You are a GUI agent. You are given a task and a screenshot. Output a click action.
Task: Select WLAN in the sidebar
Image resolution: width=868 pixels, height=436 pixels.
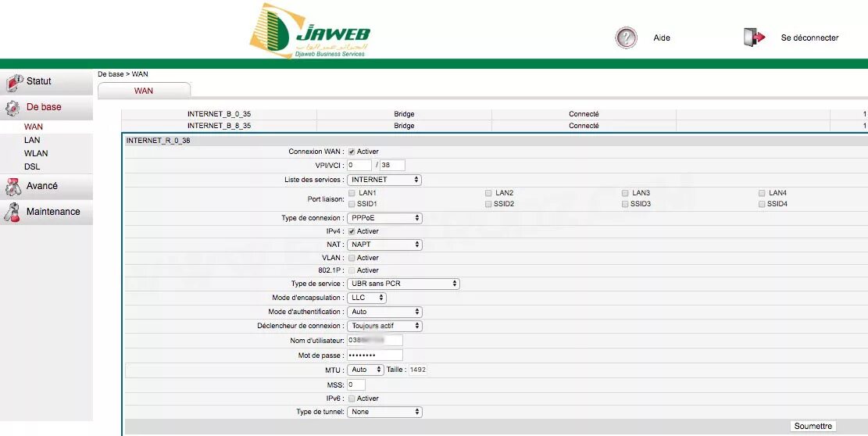36,153
